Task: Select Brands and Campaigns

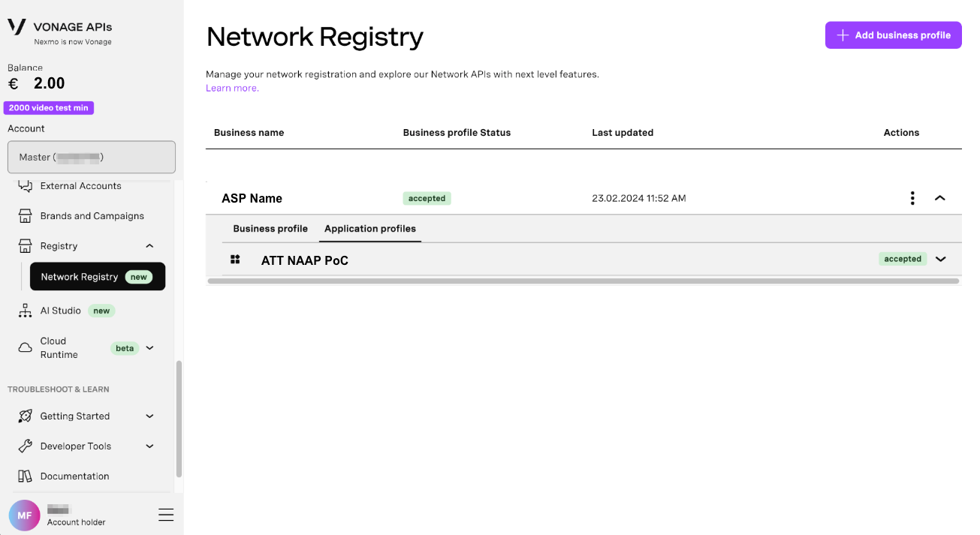Action: [92, 215]
